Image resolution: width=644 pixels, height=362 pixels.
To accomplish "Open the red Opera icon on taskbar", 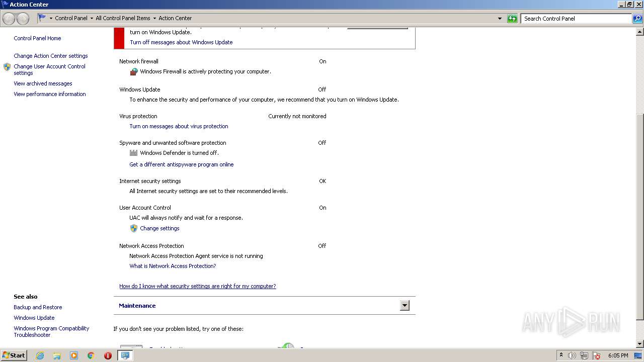I will point(108,355).
